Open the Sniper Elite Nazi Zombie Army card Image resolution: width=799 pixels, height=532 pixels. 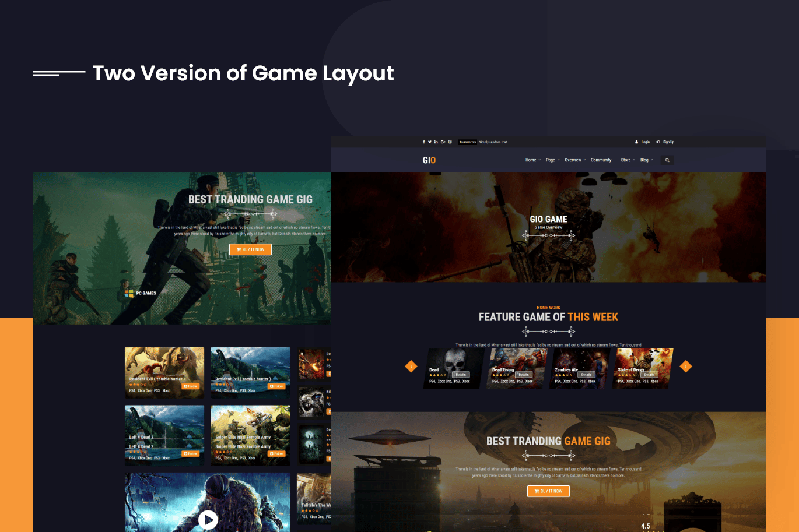[250, 435]
